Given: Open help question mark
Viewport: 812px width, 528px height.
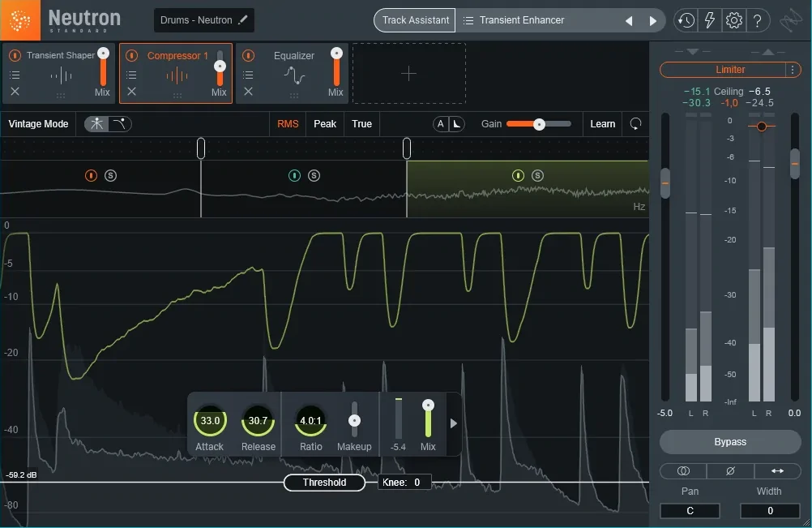Looking at the screenshot, I should click(x=758, y=20).
